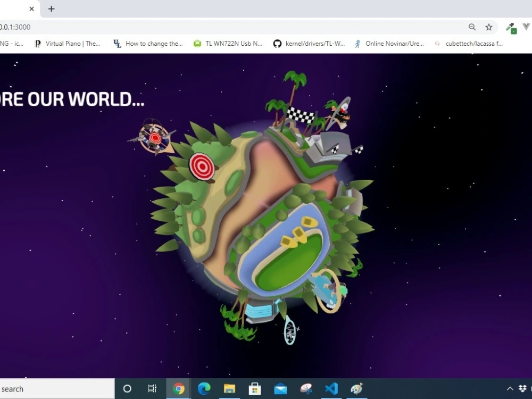Image resolution: width=532 pixels, height=399 pixels.
Task: Close the current browser tab
Action: 31,9
